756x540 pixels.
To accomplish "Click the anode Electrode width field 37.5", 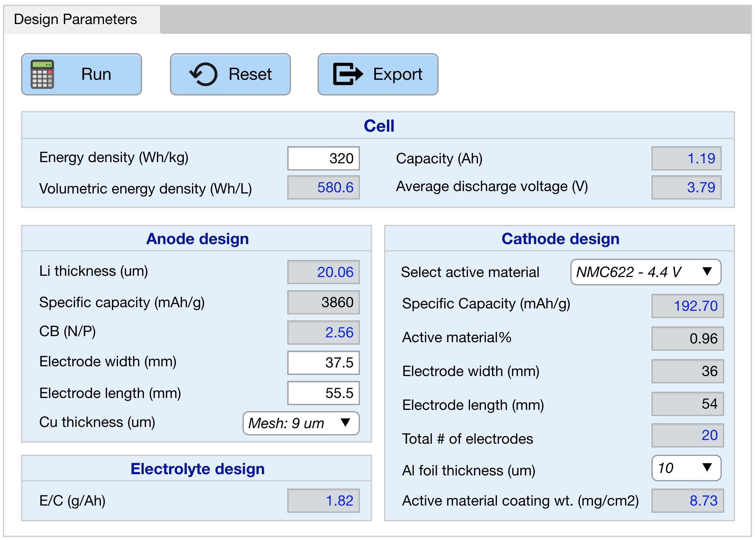I will pyautogui.click(x=323, y=363).
